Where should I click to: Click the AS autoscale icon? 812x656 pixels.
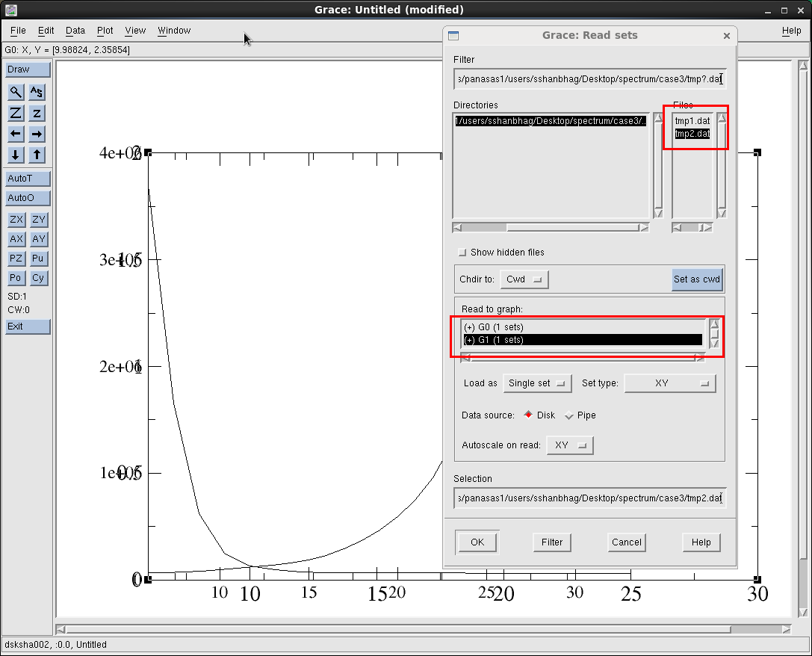click(38, 92)
